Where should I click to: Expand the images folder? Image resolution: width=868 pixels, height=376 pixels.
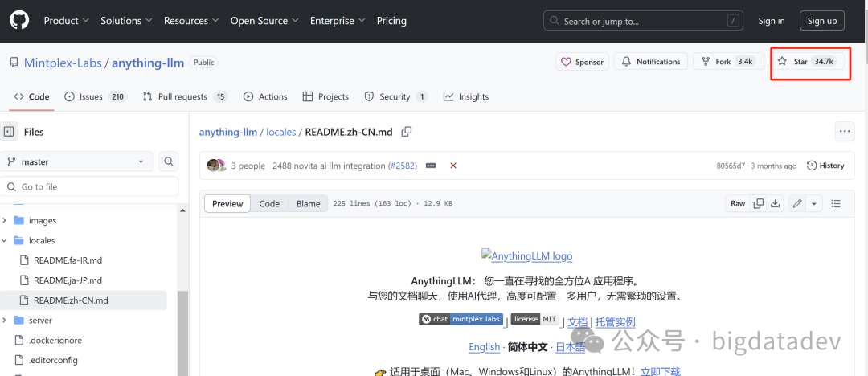pos(5,220)
